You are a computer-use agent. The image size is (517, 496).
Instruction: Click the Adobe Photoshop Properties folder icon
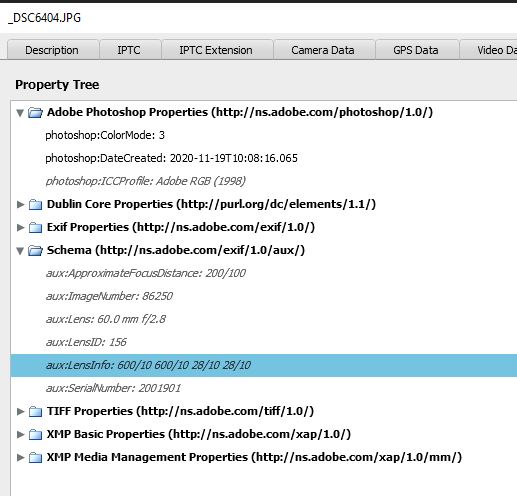(x=35, y=113)
